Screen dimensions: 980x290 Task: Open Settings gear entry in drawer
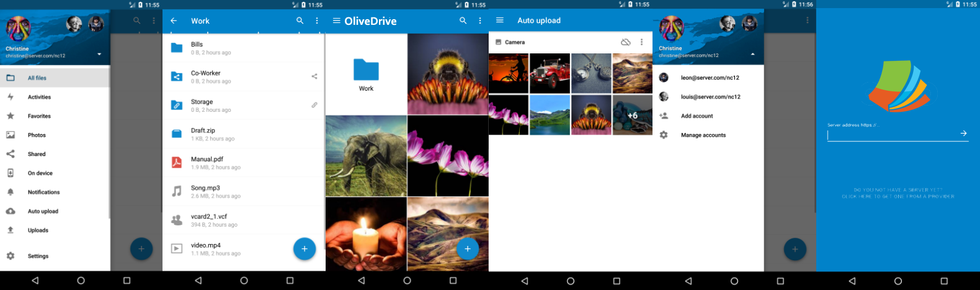pos(55,256)
